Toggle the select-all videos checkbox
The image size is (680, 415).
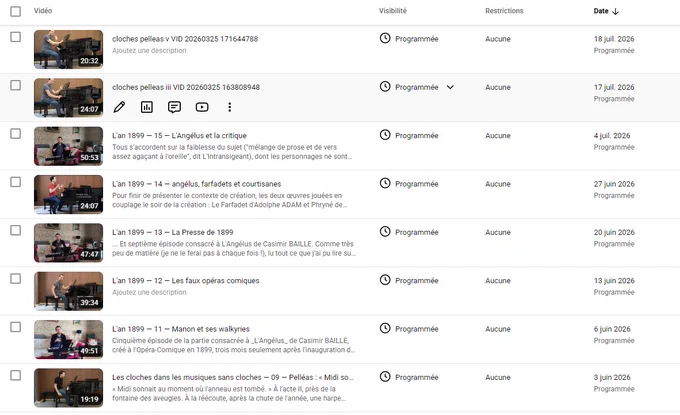[16, 11]
